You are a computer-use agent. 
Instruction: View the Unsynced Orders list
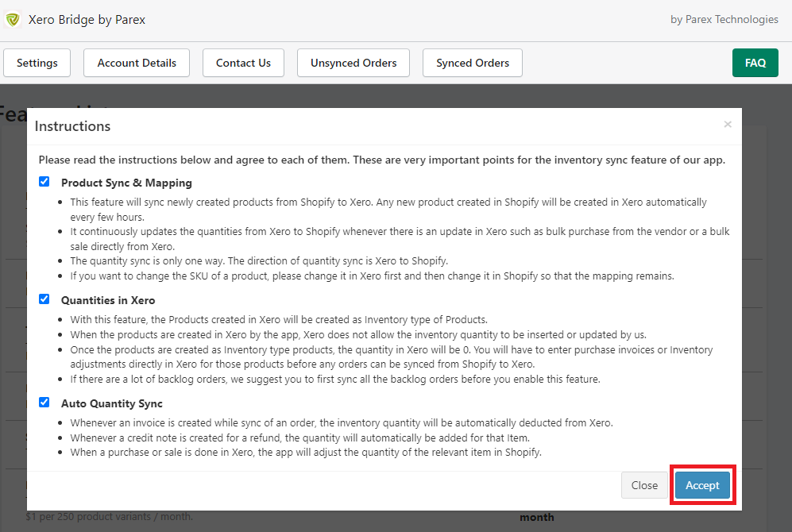[354, 63]
